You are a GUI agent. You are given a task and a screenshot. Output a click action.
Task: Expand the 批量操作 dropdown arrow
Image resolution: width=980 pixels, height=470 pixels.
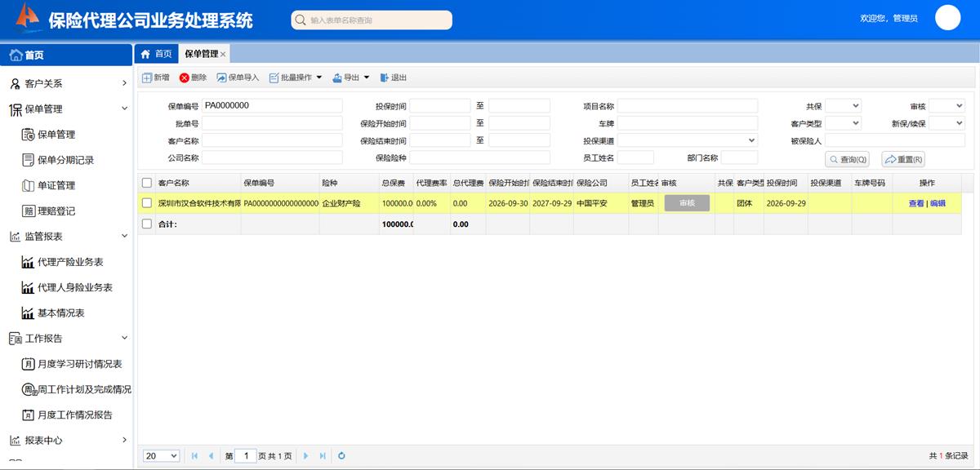tap(318, 78)
